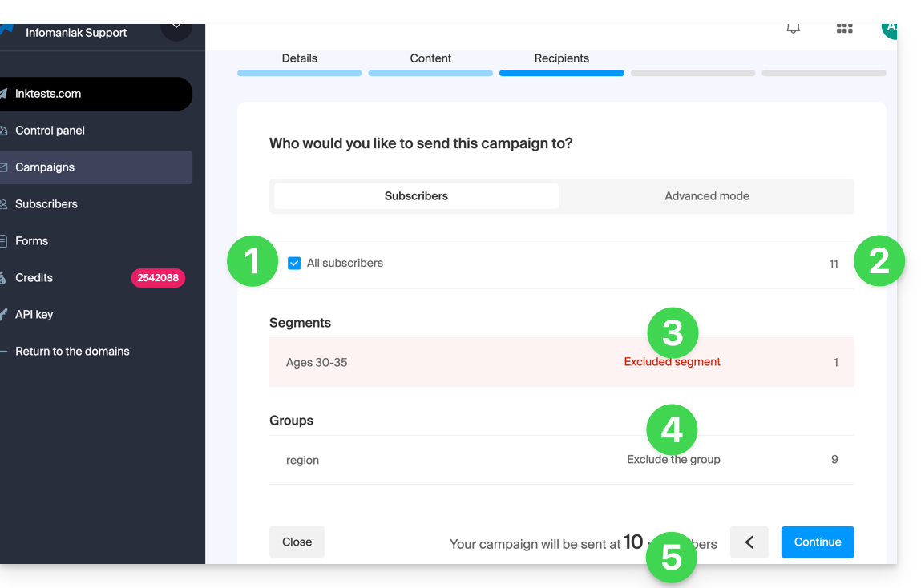This screenshot has height=588, width=921.
Task: Select the Subscribers tab
Action: tap(416, 196)
